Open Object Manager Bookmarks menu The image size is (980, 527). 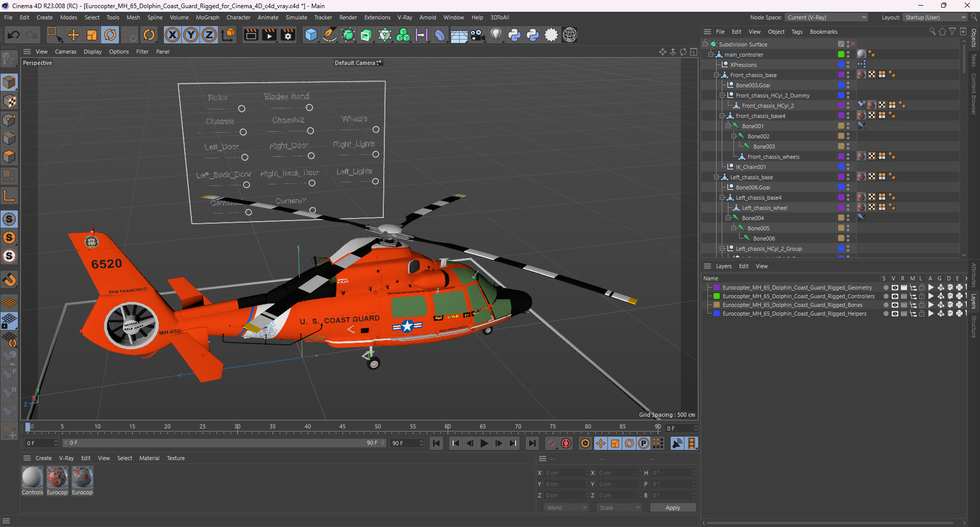823,32
